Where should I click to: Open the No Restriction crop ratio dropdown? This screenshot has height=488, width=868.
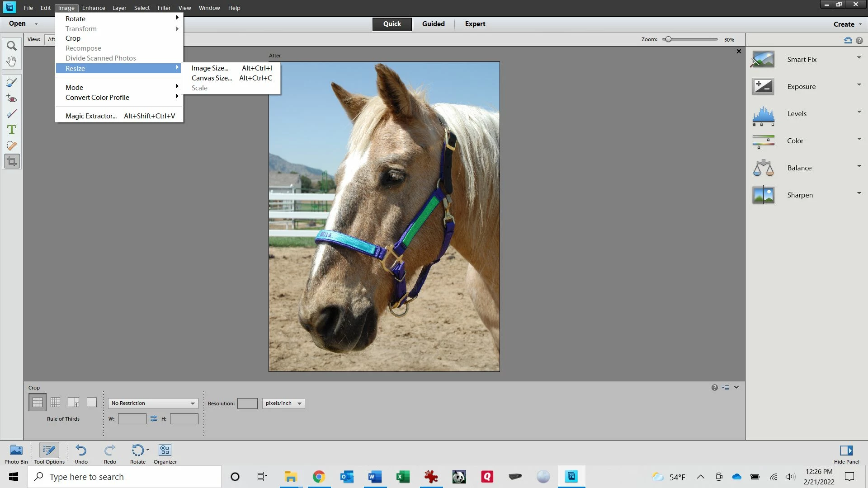click(x=153, y=403)
